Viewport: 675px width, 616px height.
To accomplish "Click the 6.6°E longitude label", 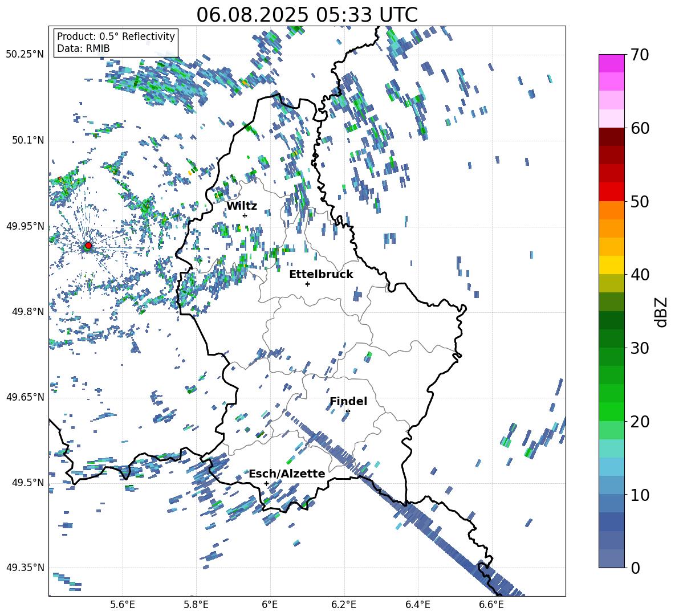I will click(x=491, y=605).
